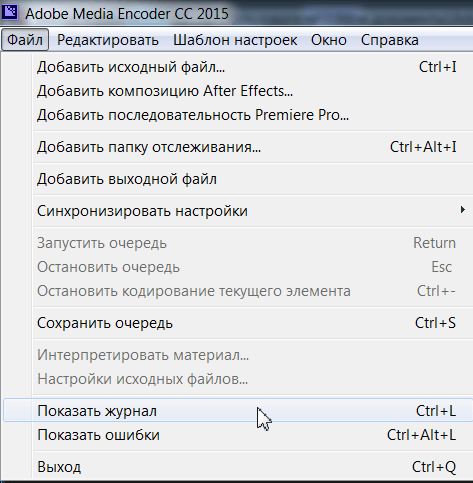Open the Шаблон настроек menu
The width and height of the screenshot is (473, 483).
pos(235,40)
